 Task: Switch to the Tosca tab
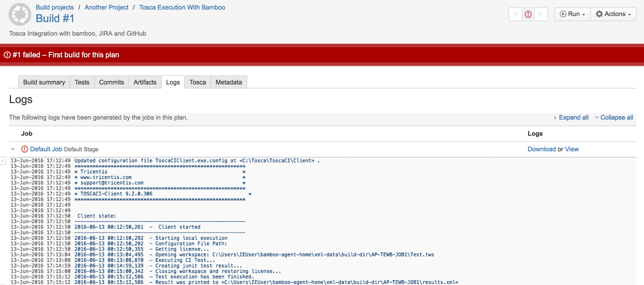198,82
